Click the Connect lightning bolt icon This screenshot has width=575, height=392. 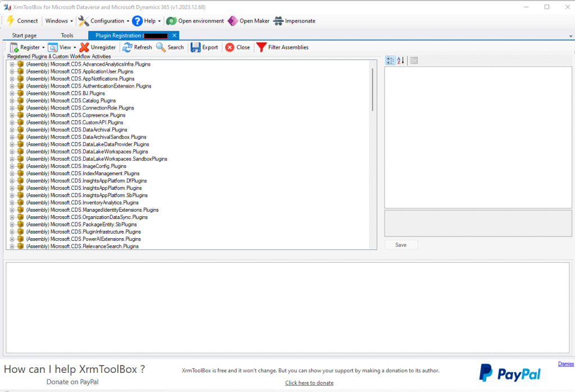pos(10,21)
